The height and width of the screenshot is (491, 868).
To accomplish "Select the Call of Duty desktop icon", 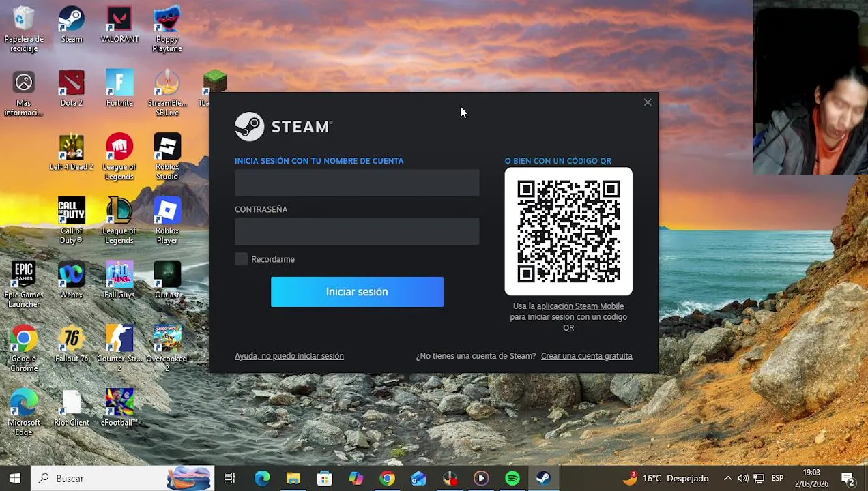I will 72,222.
